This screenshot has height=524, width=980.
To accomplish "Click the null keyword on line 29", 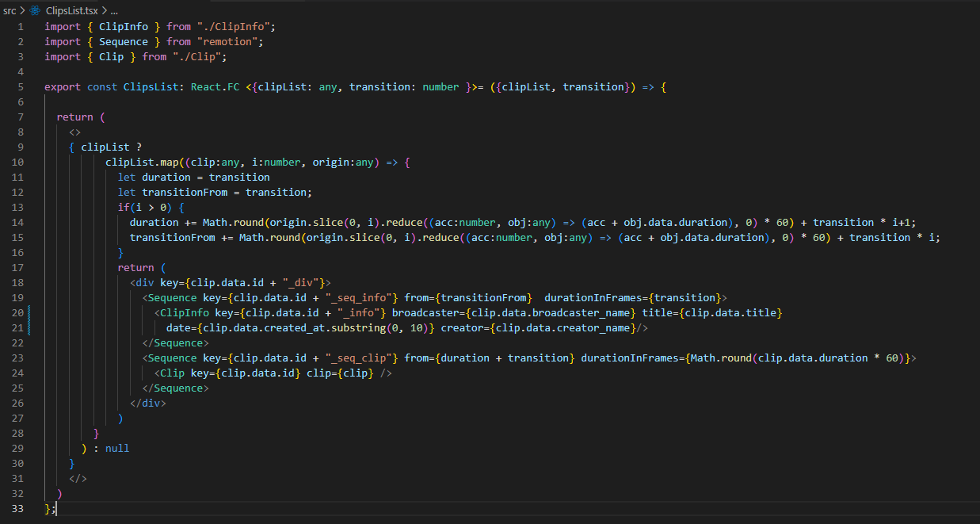I will (117, 448).
